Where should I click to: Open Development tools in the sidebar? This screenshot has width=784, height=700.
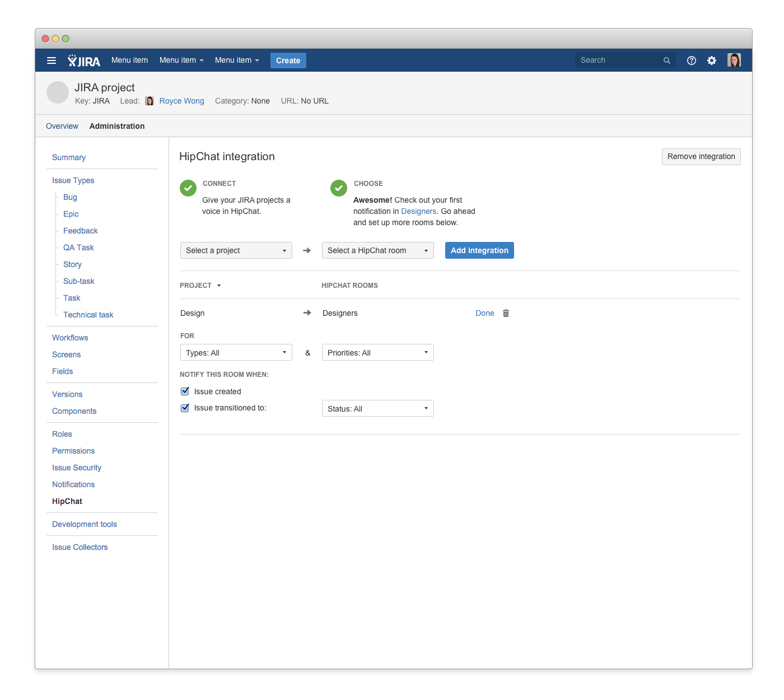click(x=85, y=524)
